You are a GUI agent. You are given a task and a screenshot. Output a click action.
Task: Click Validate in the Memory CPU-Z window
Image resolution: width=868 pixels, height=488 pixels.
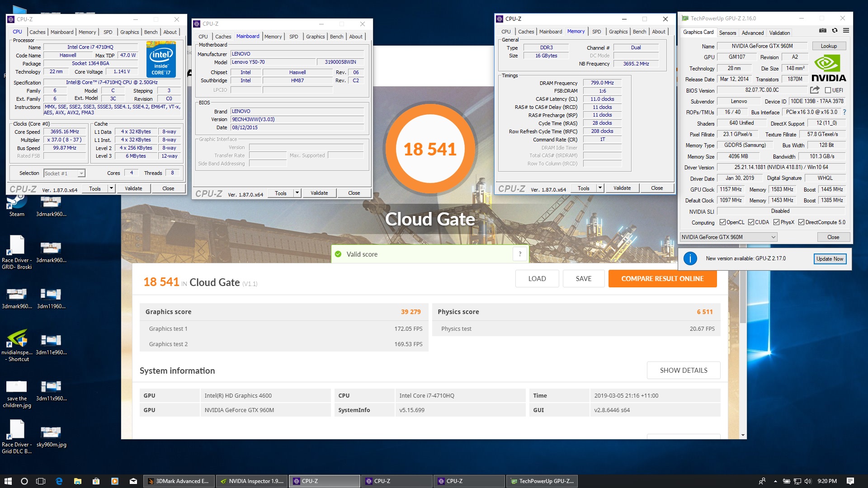tap(622, 188)
